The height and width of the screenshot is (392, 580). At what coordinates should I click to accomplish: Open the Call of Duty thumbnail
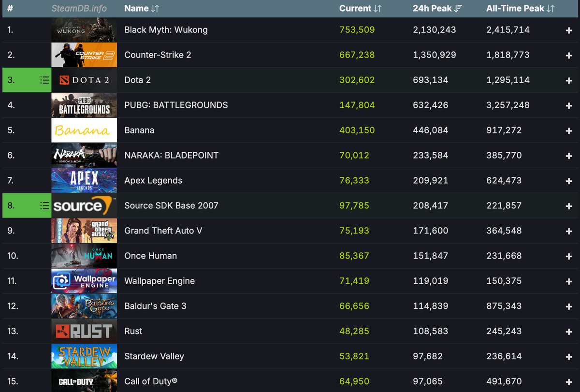point(84,381)
